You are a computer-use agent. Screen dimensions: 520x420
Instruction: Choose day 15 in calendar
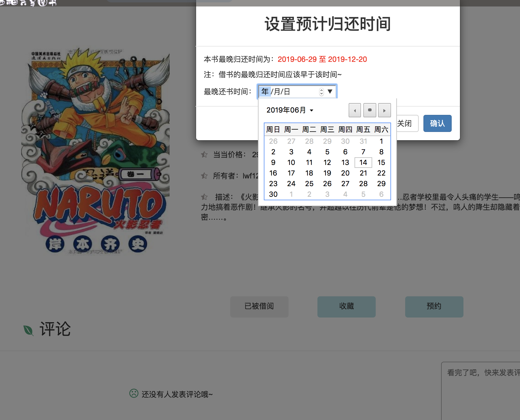(x=381, y=163)
